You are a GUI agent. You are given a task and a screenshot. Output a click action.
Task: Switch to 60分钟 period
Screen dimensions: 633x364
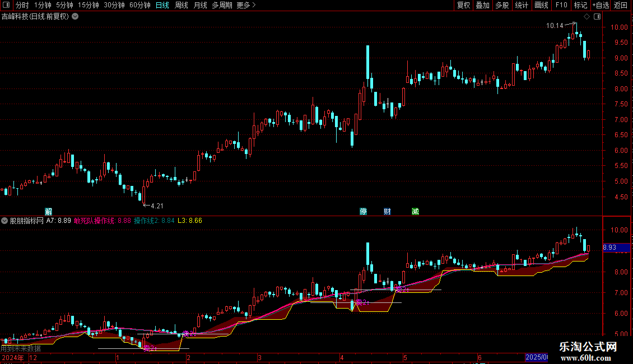(x=139, y=5)
